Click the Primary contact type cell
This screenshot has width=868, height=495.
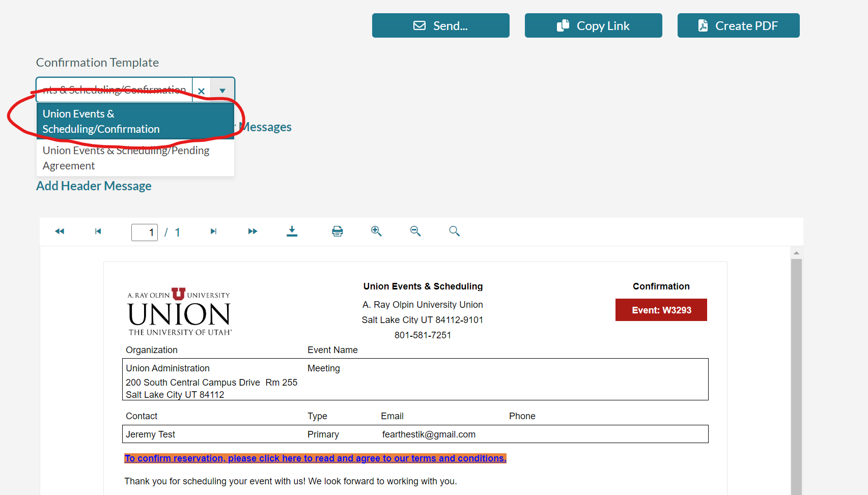point(323,434)
